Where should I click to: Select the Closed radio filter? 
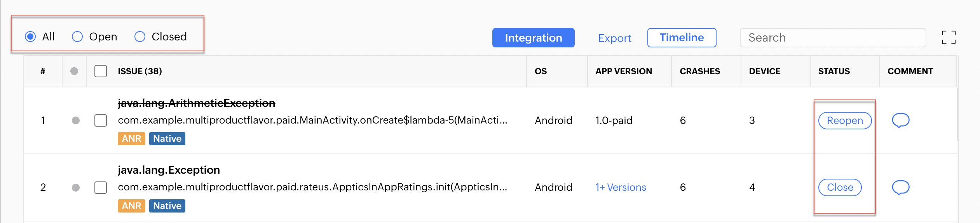(140, 37)
